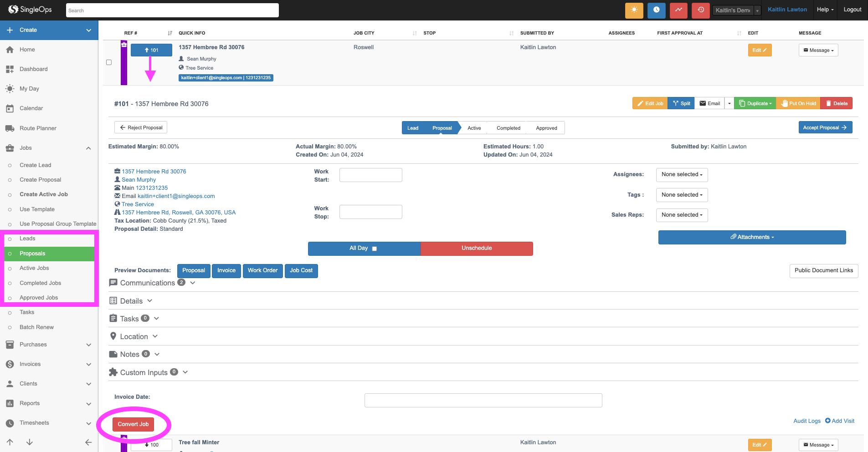Screen dimensions: 868x452
Task: Open the Assignees None selected dropdown
Action: click(682, 175)
